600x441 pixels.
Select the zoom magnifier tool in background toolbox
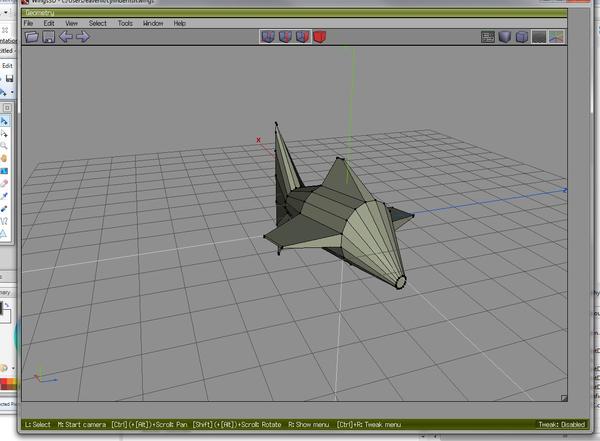[x=4, y=146]
